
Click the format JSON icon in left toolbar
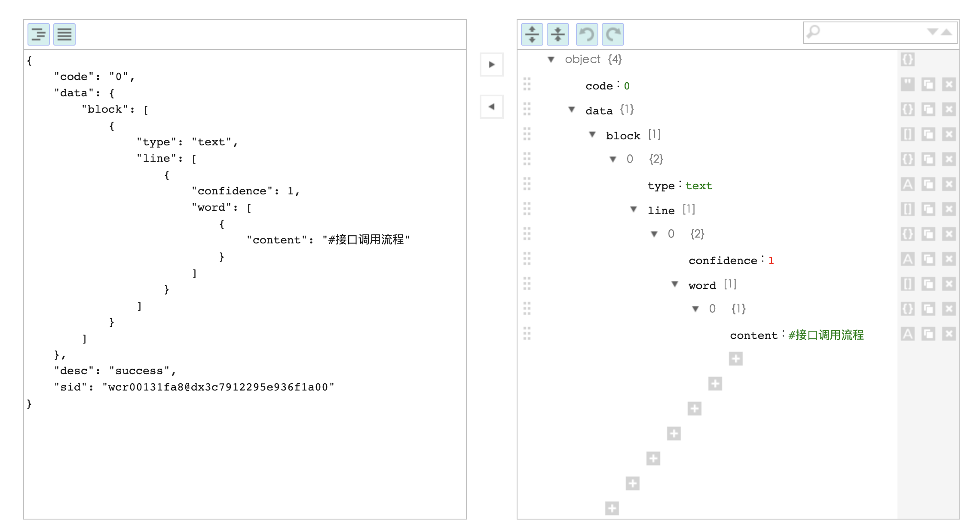(x=39, y=34)
